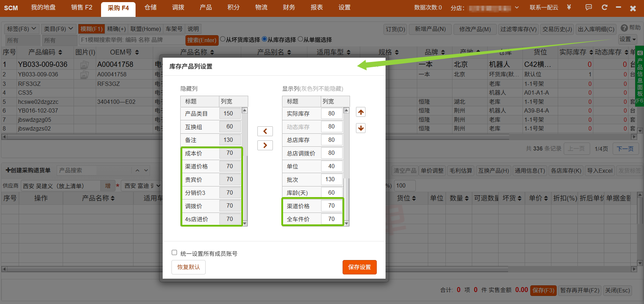Image resolution: width=644 pixels, height=304 pixels.
Task: Open the 仓储 menu
Action: pyautogui.click(x=151, y=7)
